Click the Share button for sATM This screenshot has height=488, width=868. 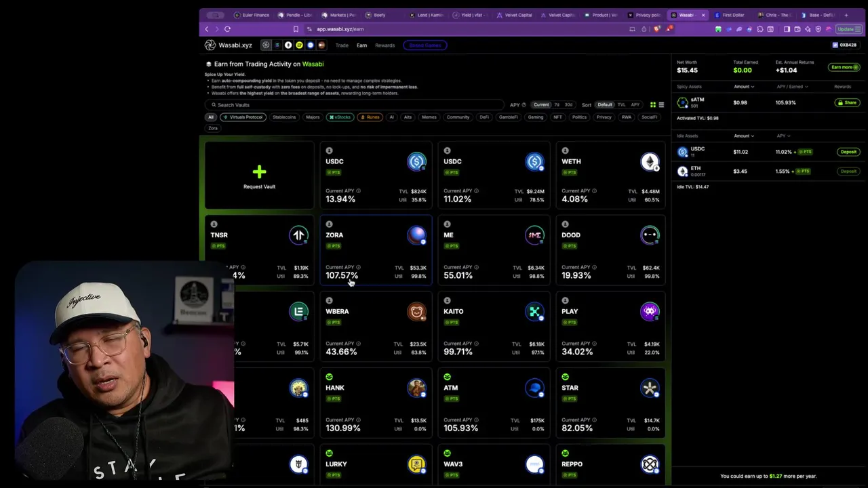[x=847, y=103]
